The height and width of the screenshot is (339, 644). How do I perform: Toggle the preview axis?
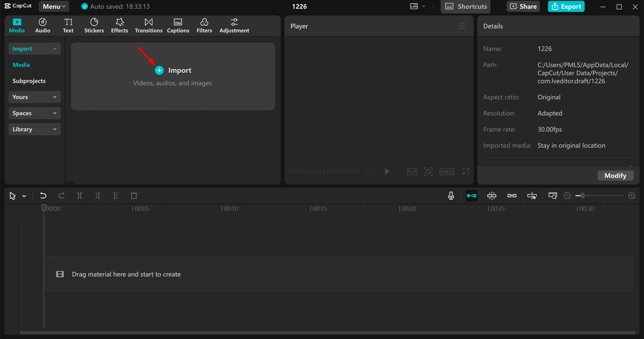tap(532, 195)
